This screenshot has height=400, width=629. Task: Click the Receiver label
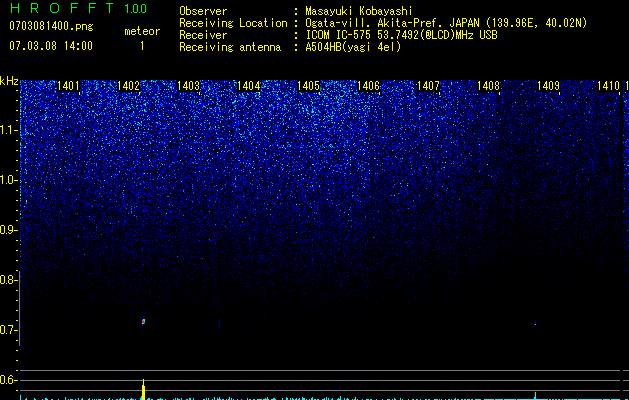(203, 35)
